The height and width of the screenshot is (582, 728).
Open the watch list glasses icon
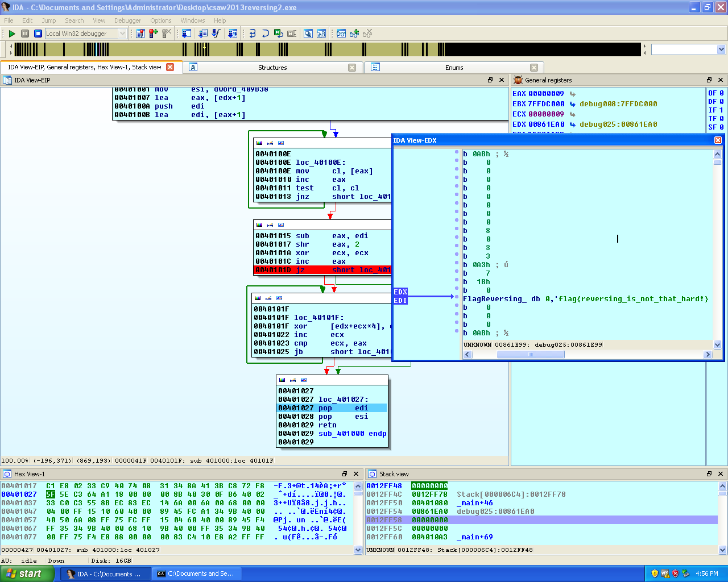(341, 34)
